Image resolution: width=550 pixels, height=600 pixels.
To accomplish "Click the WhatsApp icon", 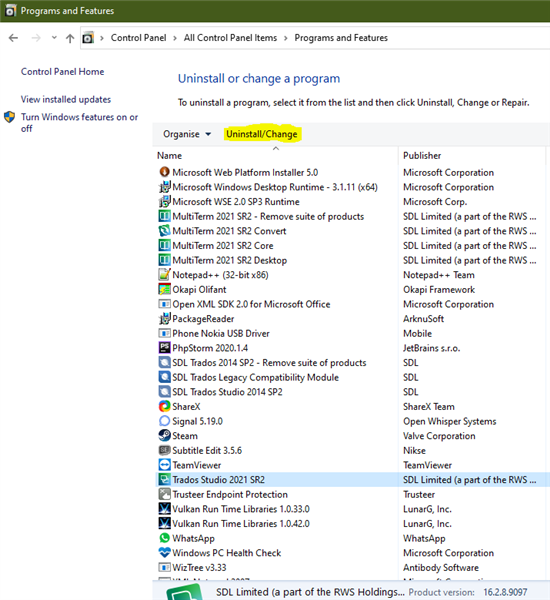I will tap(164, 538).
